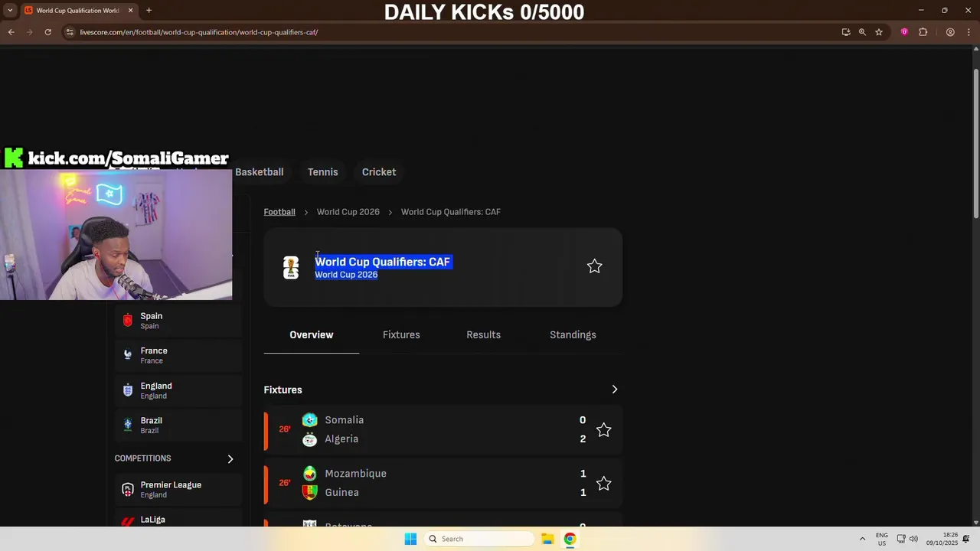Screen dimensions: 980x551
Task: Click the Brazil crest icon
Action: point(128,425)
